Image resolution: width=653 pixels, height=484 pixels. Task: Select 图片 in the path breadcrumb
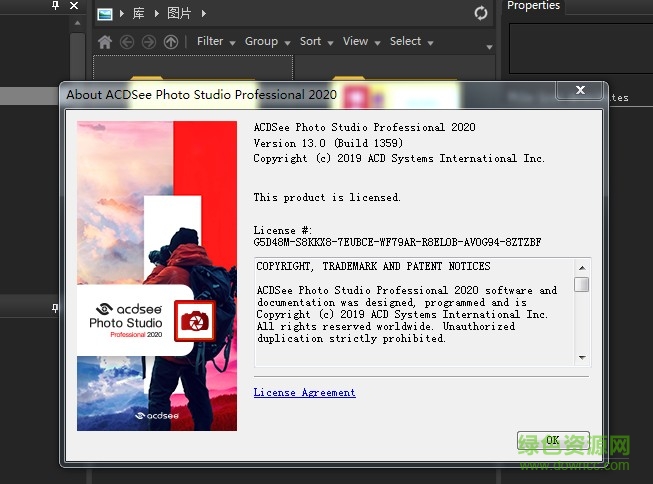(179, 14)
